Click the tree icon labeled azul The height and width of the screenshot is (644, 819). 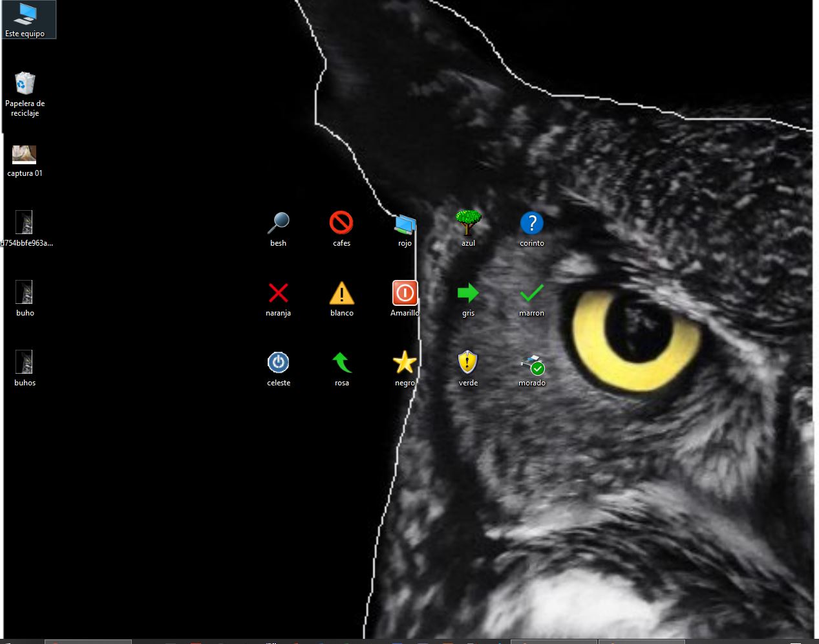(468, 223)
